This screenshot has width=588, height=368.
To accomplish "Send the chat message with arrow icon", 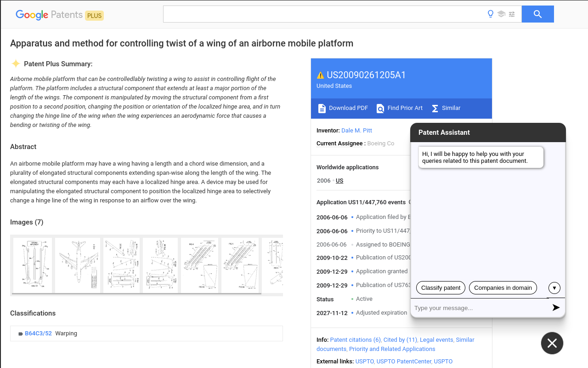I will coord(556,307).
